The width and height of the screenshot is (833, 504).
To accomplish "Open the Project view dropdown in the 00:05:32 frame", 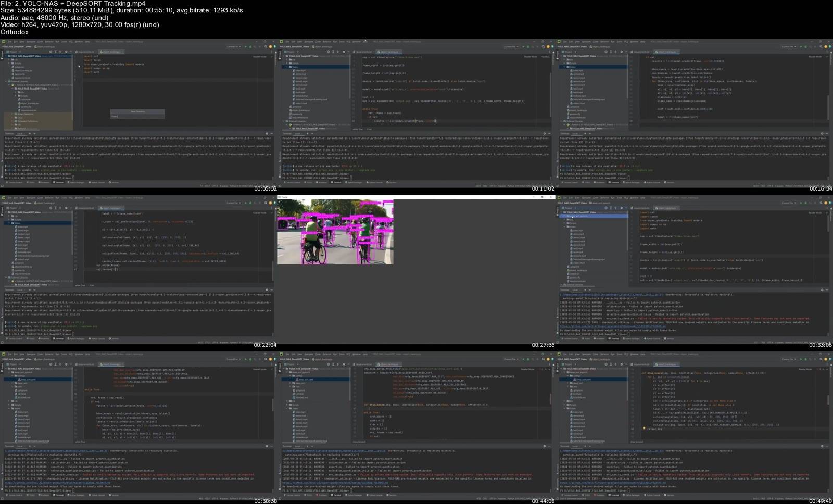I will coord(13,52).
